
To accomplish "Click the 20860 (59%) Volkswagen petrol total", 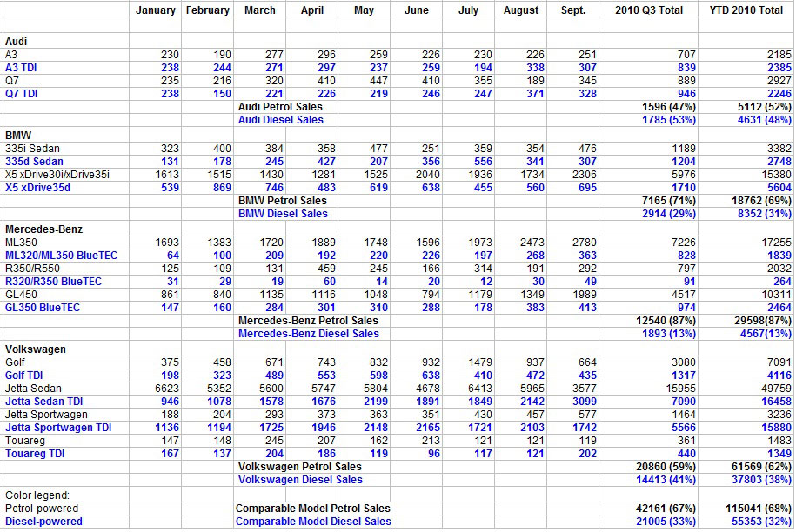I will click(x=666, y=467).
